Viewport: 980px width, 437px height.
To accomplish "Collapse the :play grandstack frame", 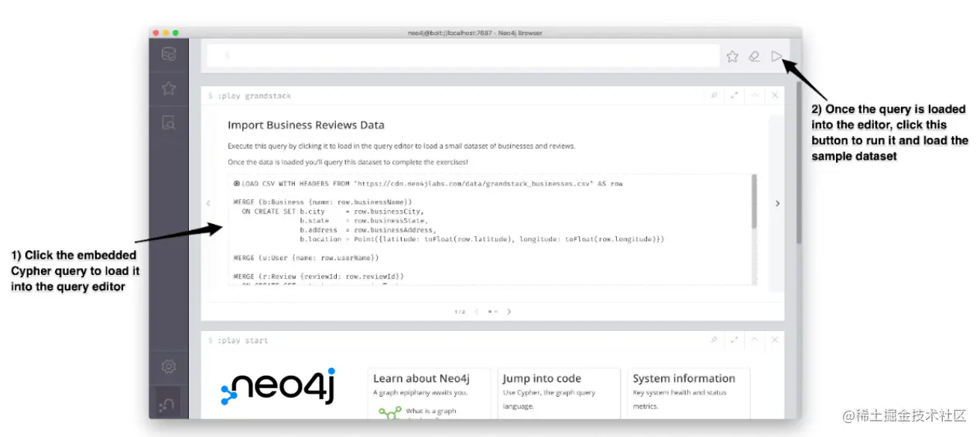I will (x=755, y=96).
